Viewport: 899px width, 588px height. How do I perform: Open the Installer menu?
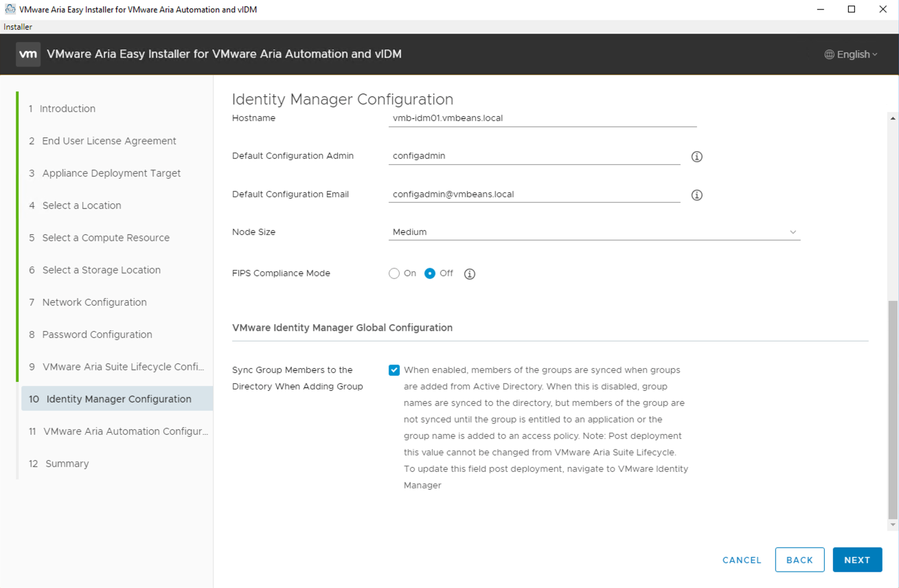click(x=18, y=27)
